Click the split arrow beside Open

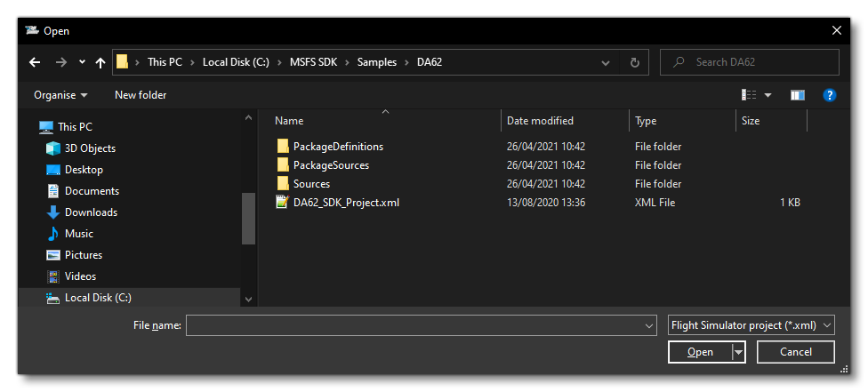point(738,352)
